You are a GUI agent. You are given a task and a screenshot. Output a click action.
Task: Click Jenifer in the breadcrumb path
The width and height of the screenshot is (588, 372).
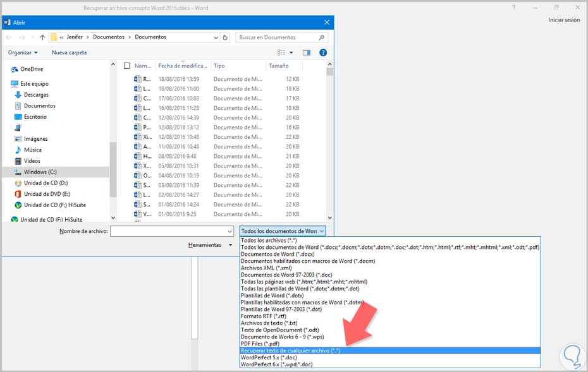tap(75, 37)
